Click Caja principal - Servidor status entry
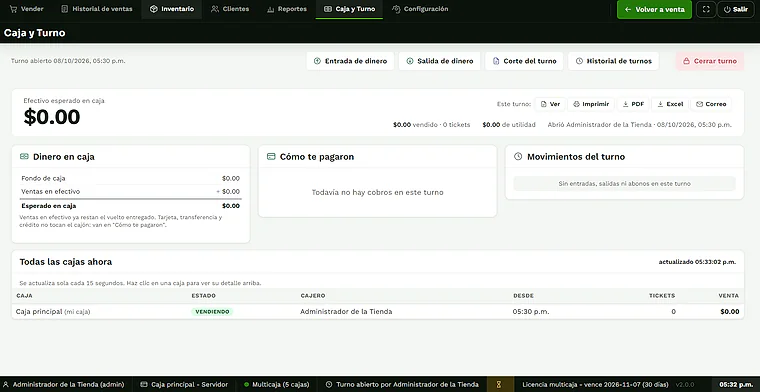760x392 pixels. point(184,384)
